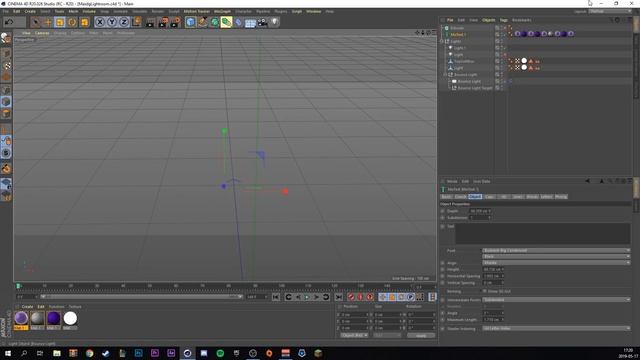
Task: Select the Live Selection arrow tool
Action: [x=36, y=22]
